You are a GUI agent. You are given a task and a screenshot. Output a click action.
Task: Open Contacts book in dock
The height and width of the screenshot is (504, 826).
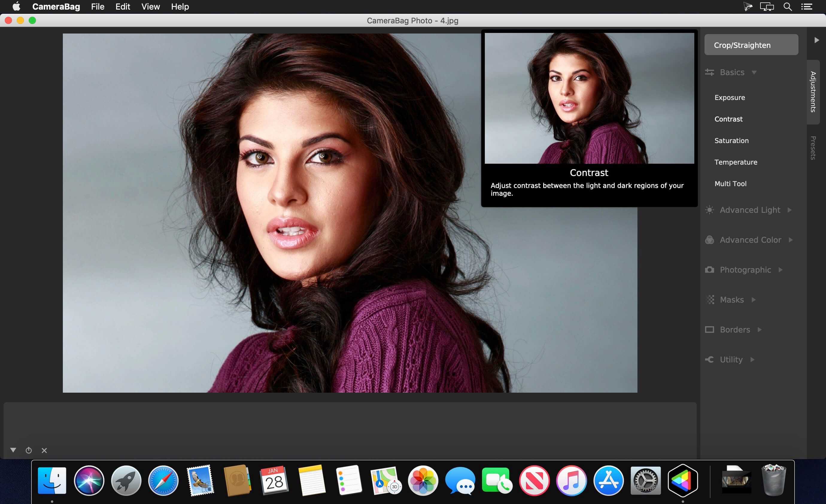coord(237,480)
